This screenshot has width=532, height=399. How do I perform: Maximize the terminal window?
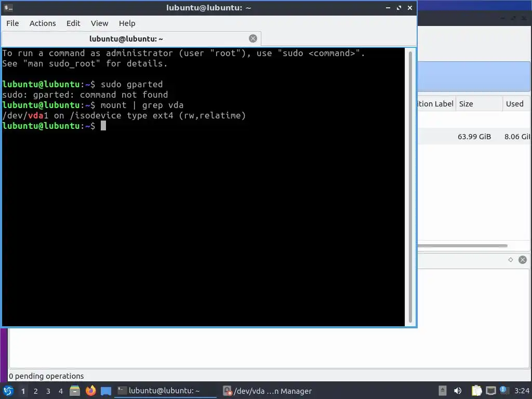click(399, 8)
